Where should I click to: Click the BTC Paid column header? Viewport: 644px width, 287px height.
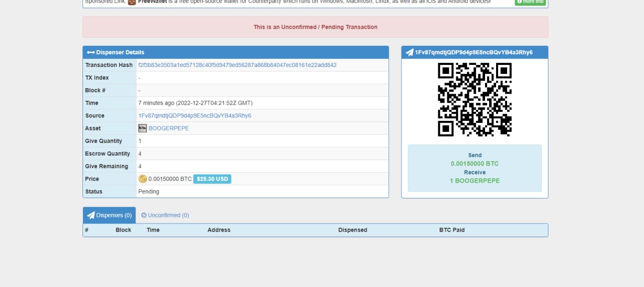point(452,230)
